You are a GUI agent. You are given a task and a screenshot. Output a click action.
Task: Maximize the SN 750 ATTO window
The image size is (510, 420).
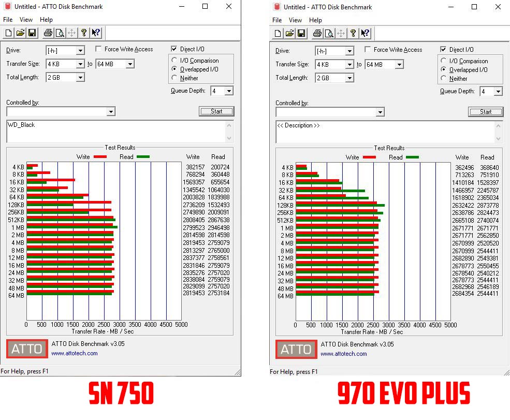pyautogui.click(x=205, y=6)
